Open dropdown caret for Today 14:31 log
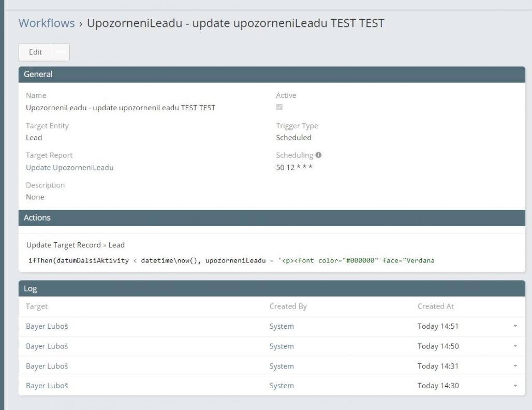 click(x=515, y=366)
